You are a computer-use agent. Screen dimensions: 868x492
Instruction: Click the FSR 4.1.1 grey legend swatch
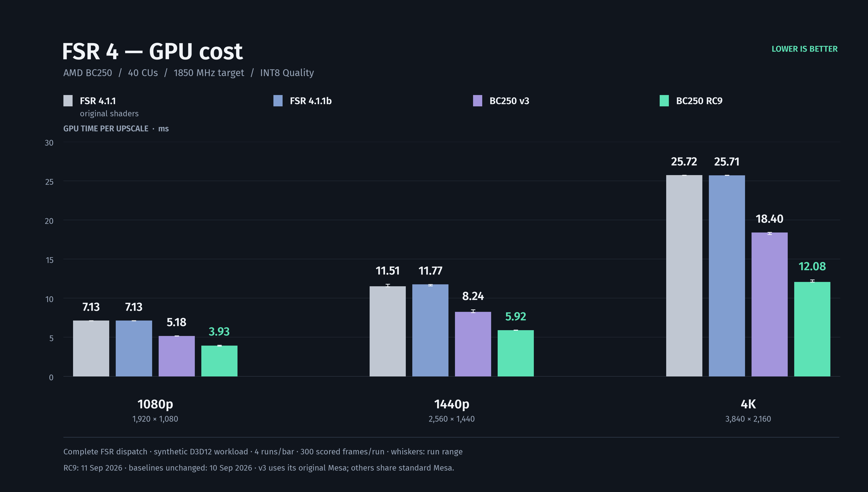click(68, 101)
